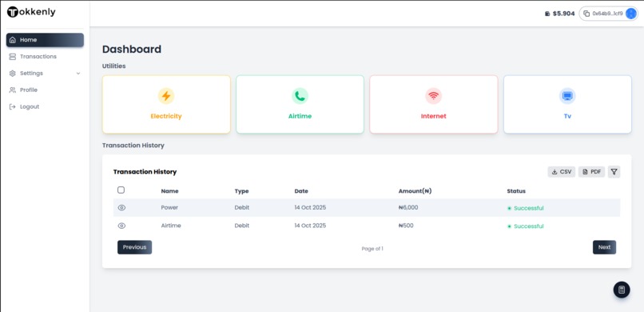The height and width of the screenshot is (312, 644).
Task: Click the Status column header
Action: [516, 191]
